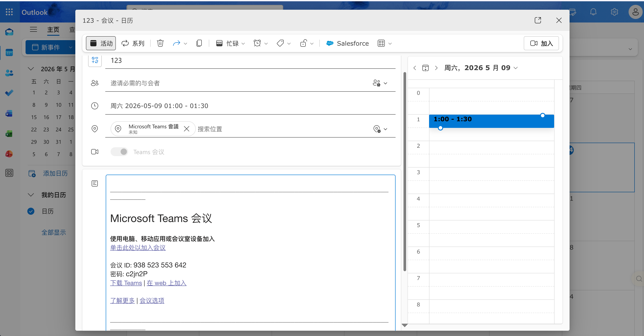Click scroll-down arrow below form scrollbar
644x336 pixels.
[x=405, y=325]
